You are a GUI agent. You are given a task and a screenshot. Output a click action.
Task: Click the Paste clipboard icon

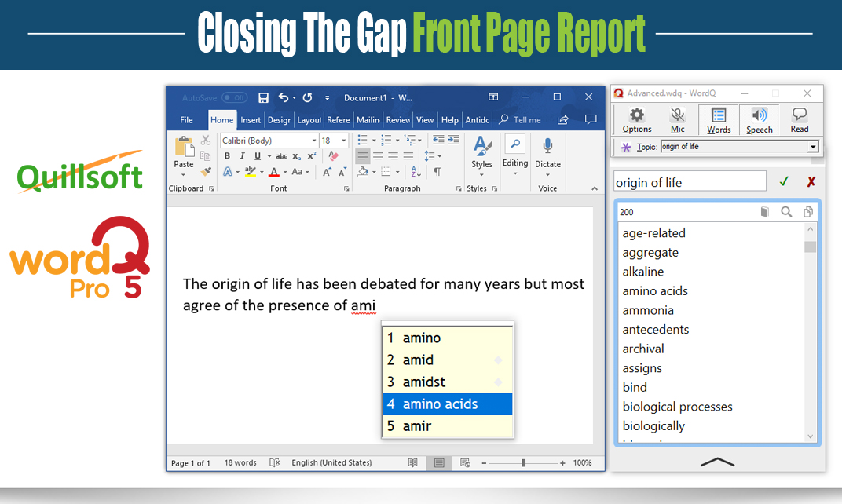[x=184, y=147]
